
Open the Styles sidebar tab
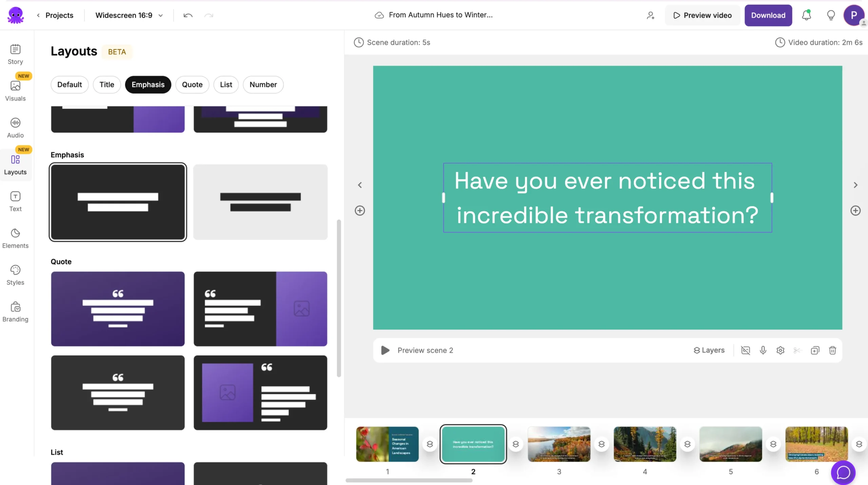[x=15, y=275]
